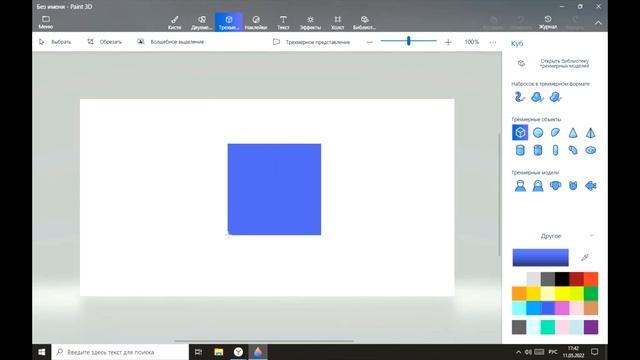Image resolution: width=640 pixels, height=360 pixels.
Task: Insert the fish 3D model
Action: tap(591, 186)
